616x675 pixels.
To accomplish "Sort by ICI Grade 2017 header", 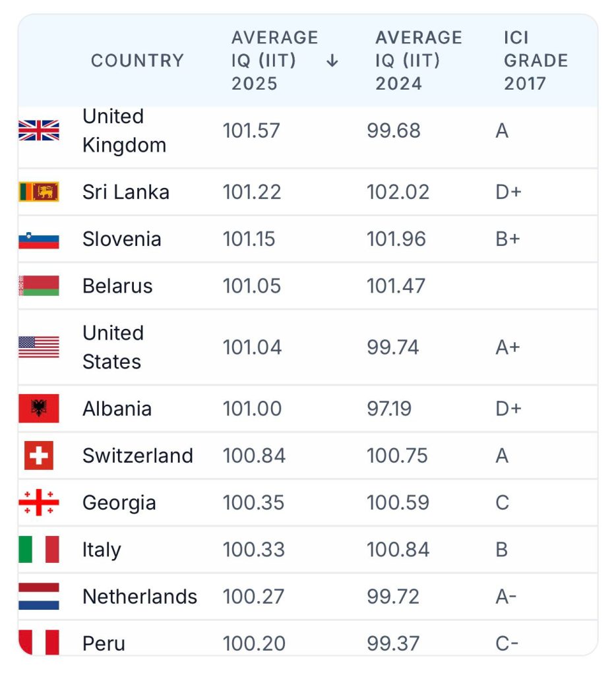I will pyautogui.click(x=536, y=61).
